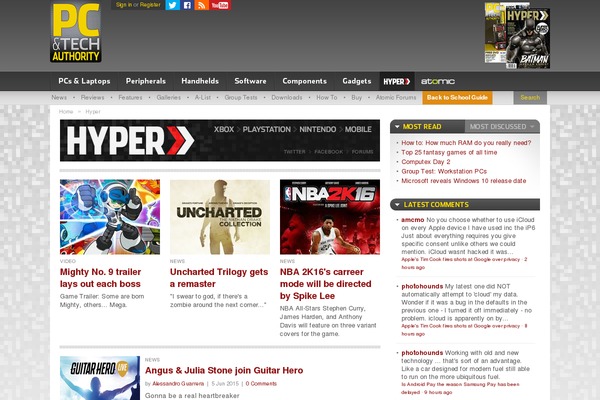This screenshot has height=400, width=600.
Task: Go to the Features subsection
Action: point(130,98)
